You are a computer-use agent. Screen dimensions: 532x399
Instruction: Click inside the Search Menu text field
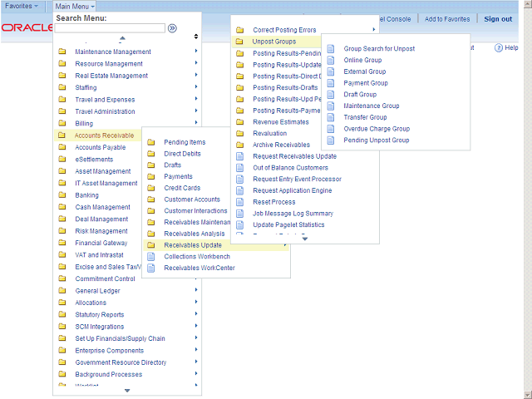tap(110, 28)
